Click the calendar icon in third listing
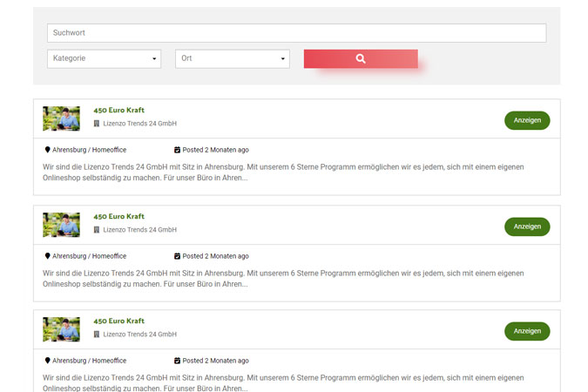 178,361
